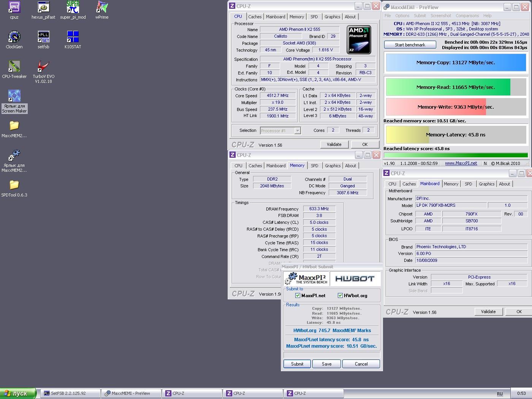Open SPD tab in top CPU-Z window
The width and height of the screenshot is (532, 399).
(314, 17)
